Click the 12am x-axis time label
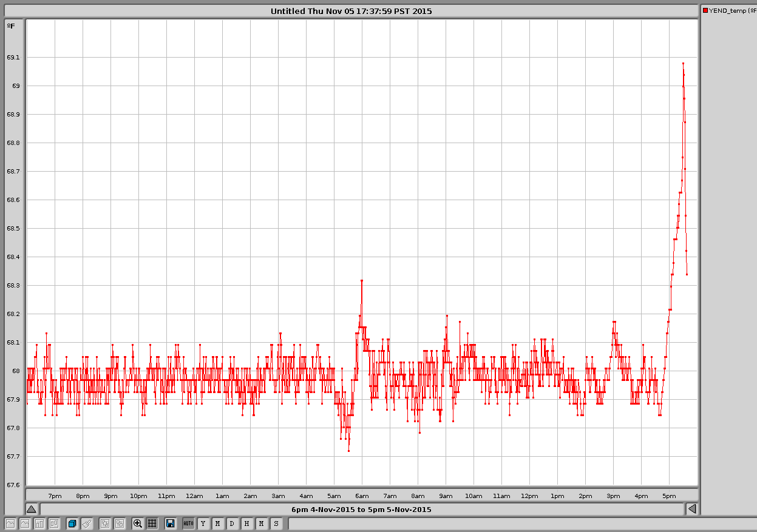757x532 pixels. (x=194, y=496)
